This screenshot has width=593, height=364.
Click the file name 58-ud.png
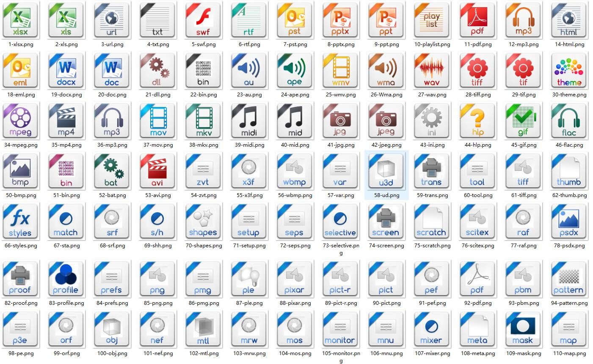pyautogui.click(x=386, y=195)
